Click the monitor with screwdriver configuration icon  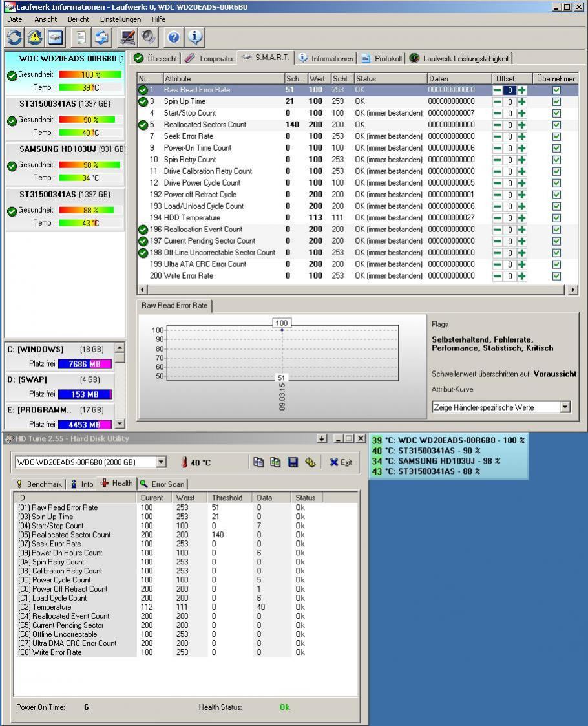coord(127,37)
